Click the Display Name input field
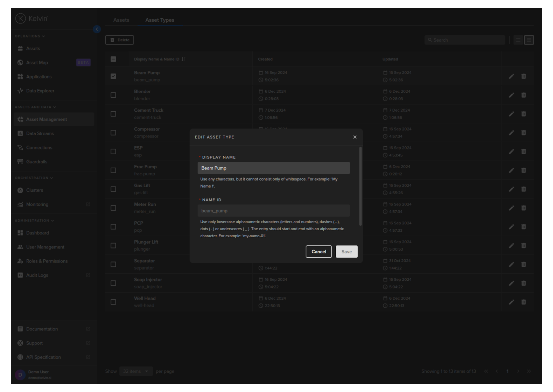This screenshot has height=392, width=553. coord(273,168)
